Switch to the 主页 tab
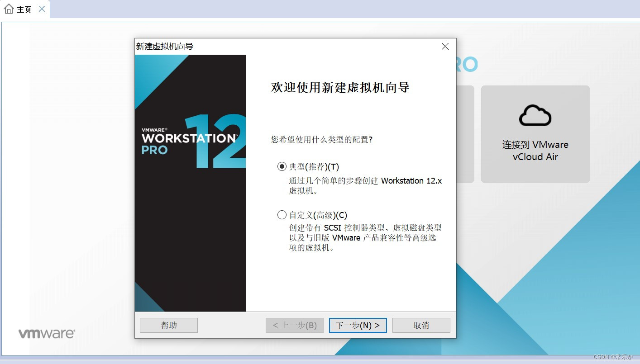The image size is (640, 364). tap(24, 9)
